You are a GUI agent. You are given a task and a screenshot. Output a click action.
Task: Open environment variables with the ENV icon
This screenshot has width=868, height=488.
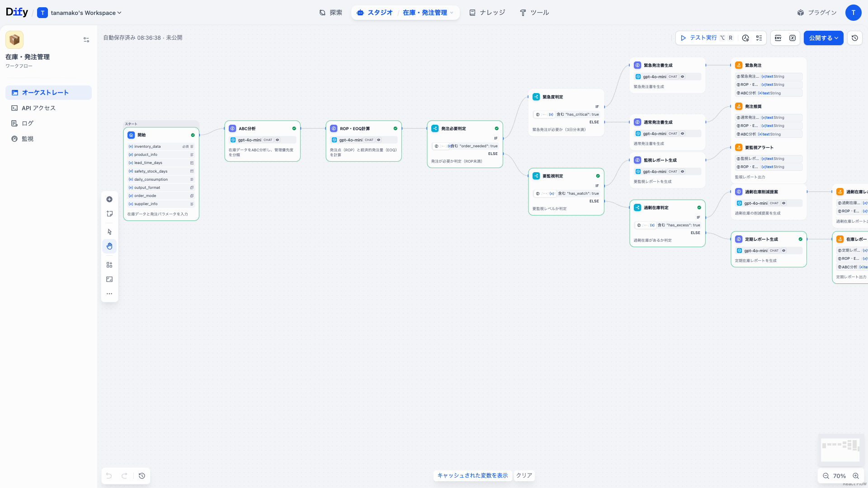(x=778, y=38)
